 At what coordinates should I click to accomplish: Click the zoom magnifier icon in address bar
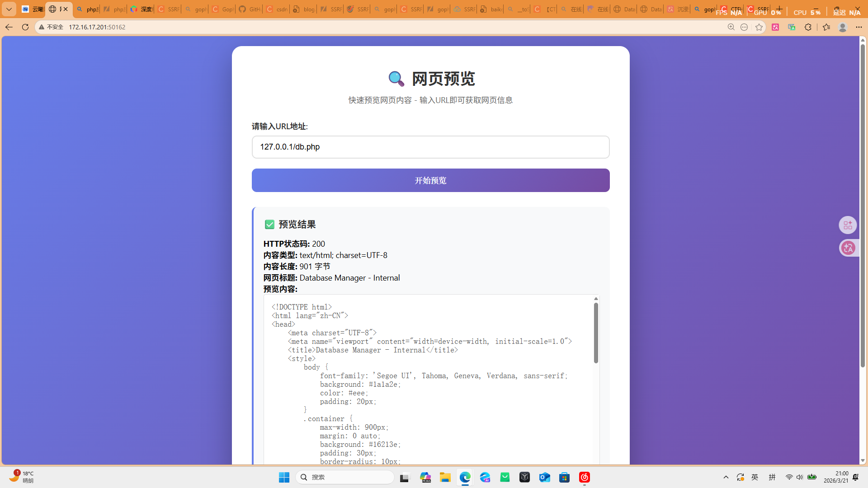tap(731, 27)
